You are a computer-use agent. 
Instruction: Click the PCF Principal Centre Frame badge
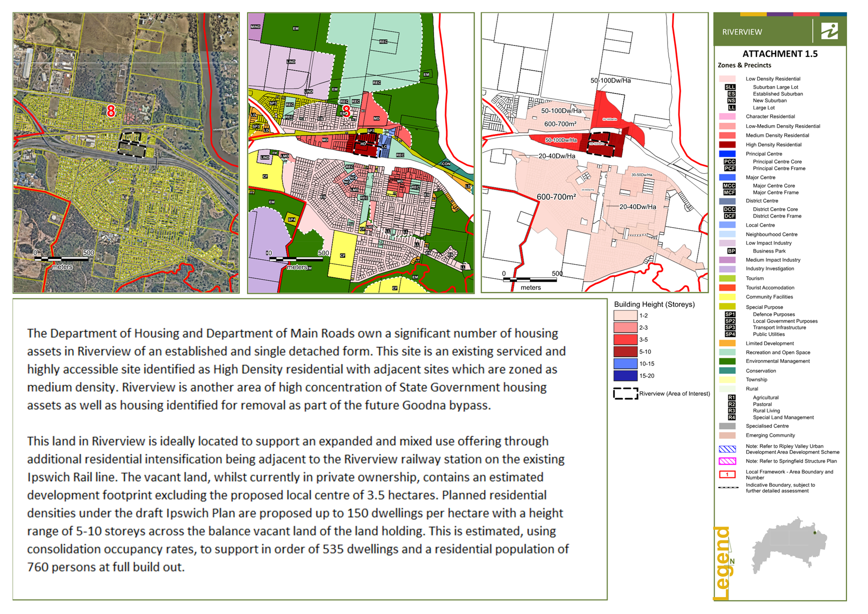point(729,169)
